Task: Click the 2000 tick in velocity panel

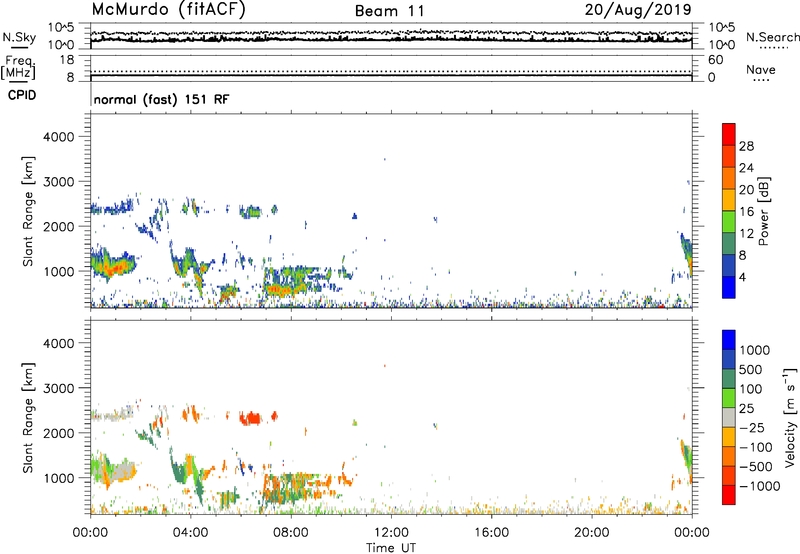Action: coord(58,433)
